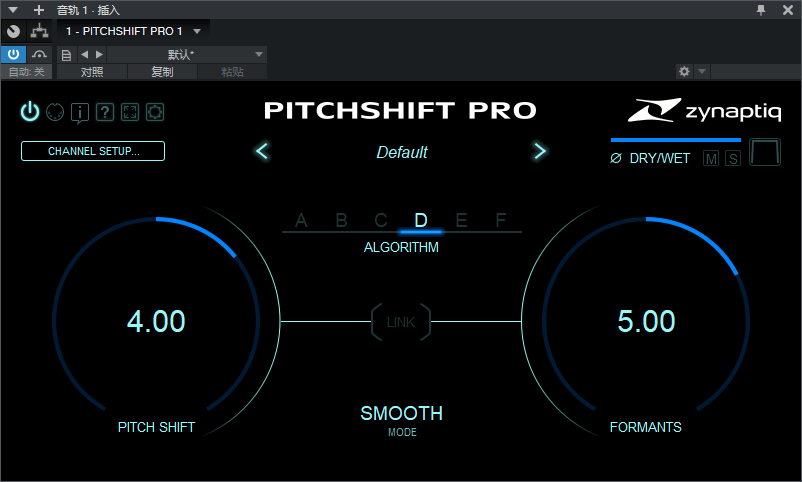Click the 粘贴 paste button

pos(232,72)
